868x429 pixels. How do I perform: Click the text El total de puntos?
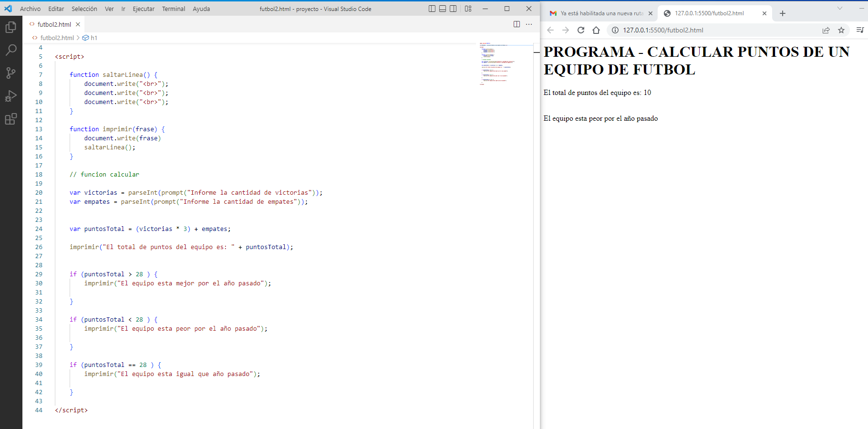click(x=597, y=93)
